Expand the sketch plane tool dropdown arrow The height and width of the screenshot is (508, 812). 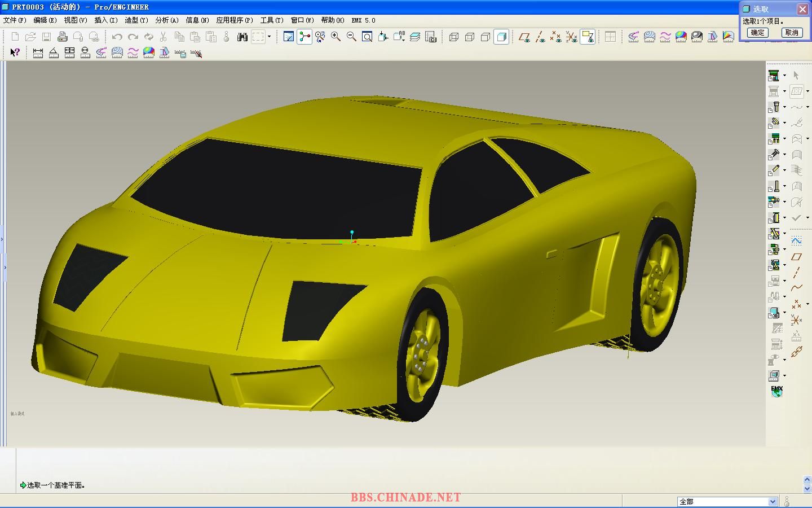coord(807,91)
